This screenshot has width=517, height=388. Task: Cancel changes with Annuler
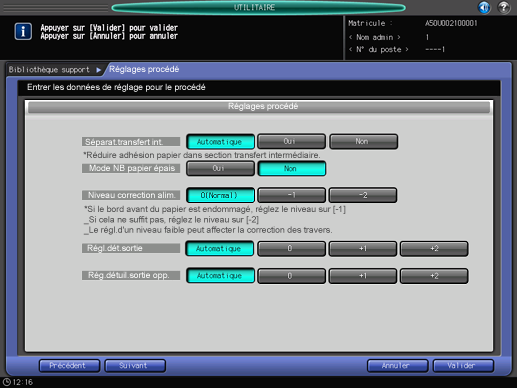[x=397, y=366]
